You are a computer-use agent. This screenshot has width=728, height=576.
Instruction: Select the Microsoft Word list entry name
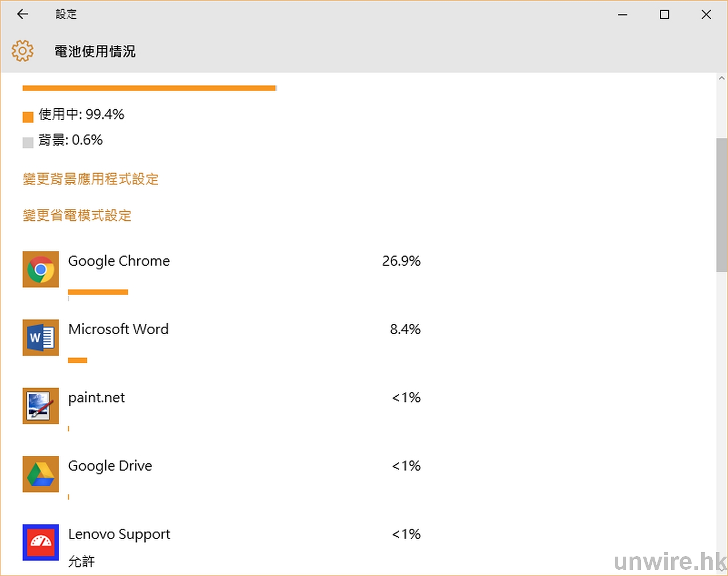coord(118,330)
